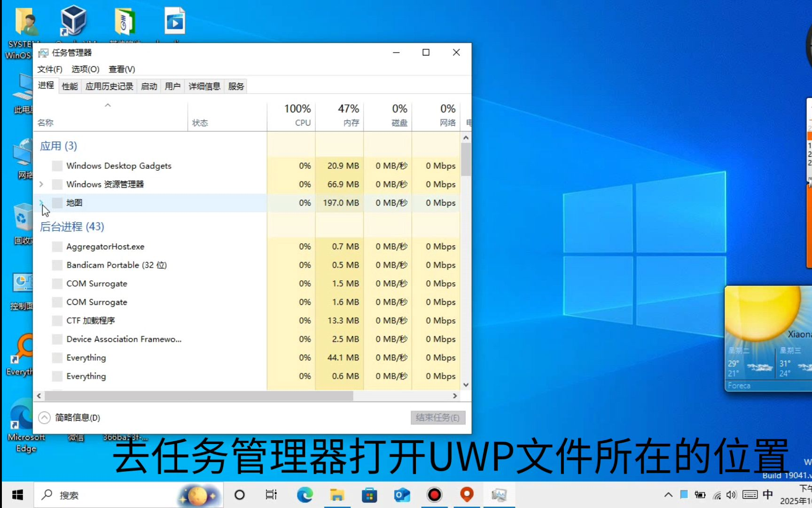Switch to Bandicam recorder on taskbar

click(x=434, y=495)
